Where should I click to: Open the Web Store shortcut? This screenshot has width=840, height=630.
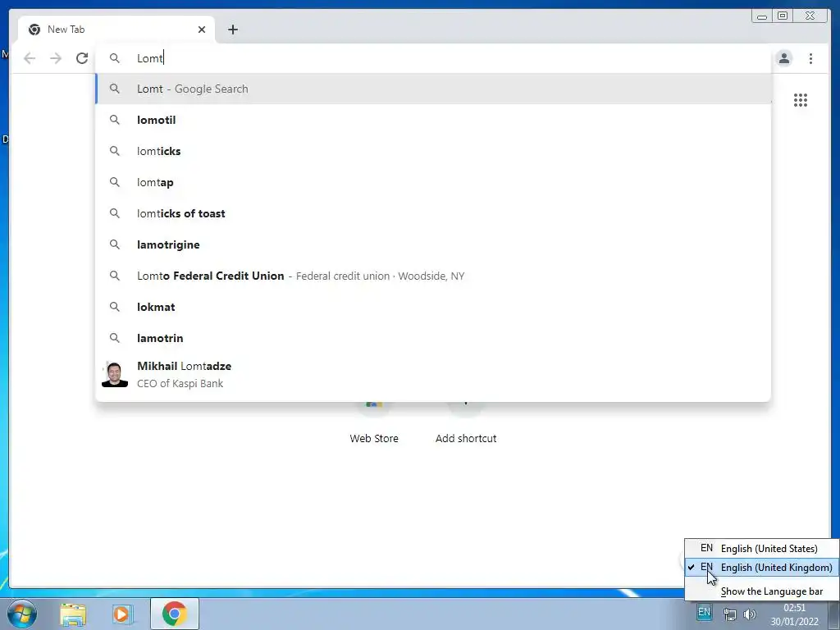point(374,423)
